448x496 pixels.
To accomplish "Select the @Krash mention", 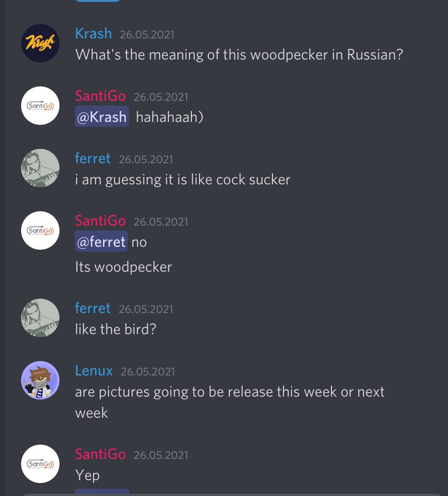I will click(x=102, y=116).
